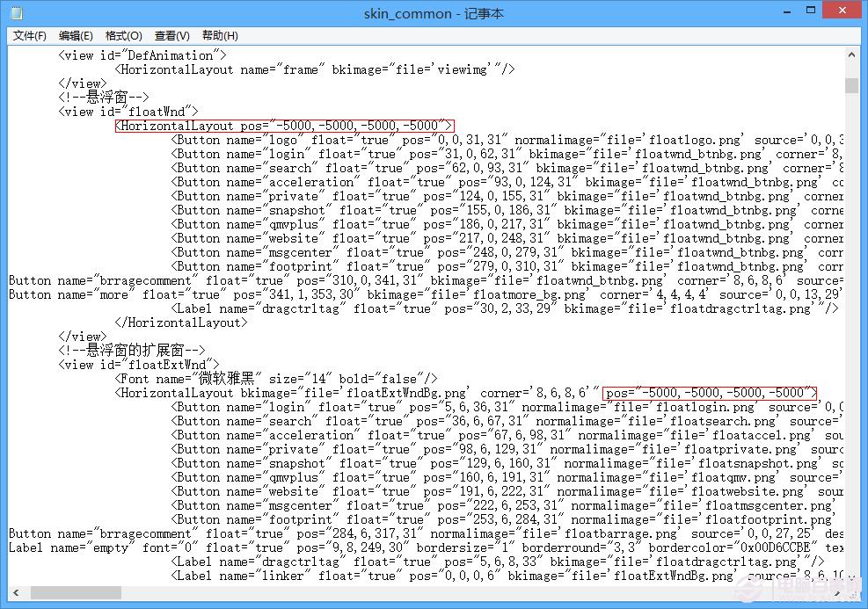Click the Label name="linker" line

click(507, 576)
